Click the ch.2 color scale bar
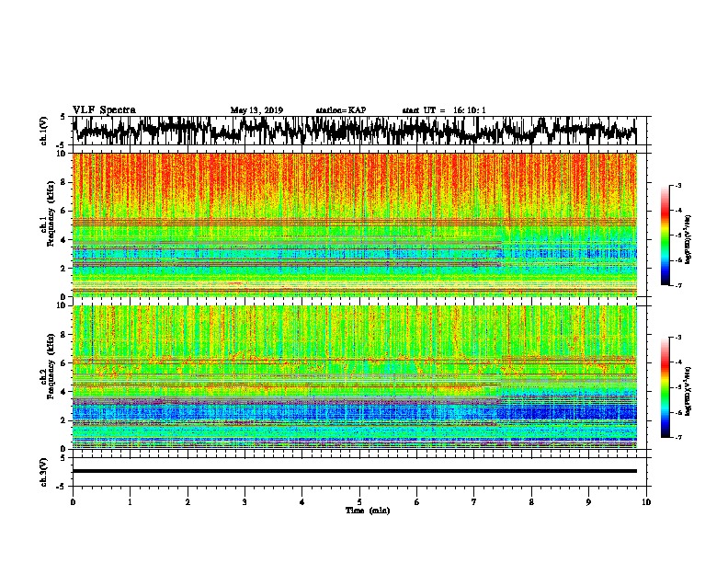The height and width of the screenshot is (563, 728). pos(665,387)
